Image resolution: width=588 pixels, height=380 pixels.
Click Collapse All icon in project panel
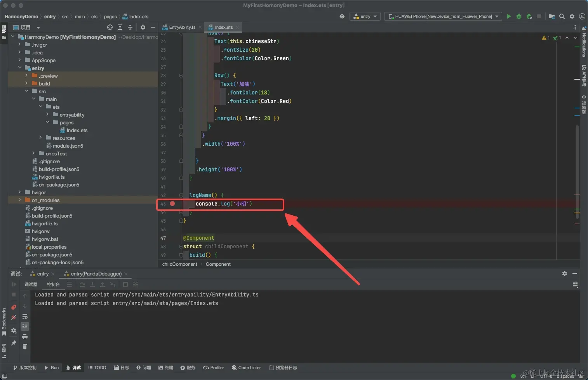130,27
